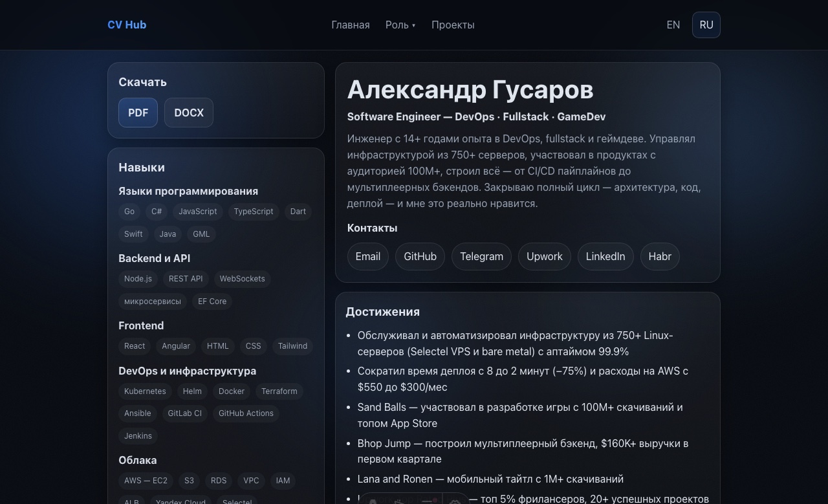Click the C# skill tag
Image resolution: width=828 pixels, height=504 pixels.
(157, 212)
